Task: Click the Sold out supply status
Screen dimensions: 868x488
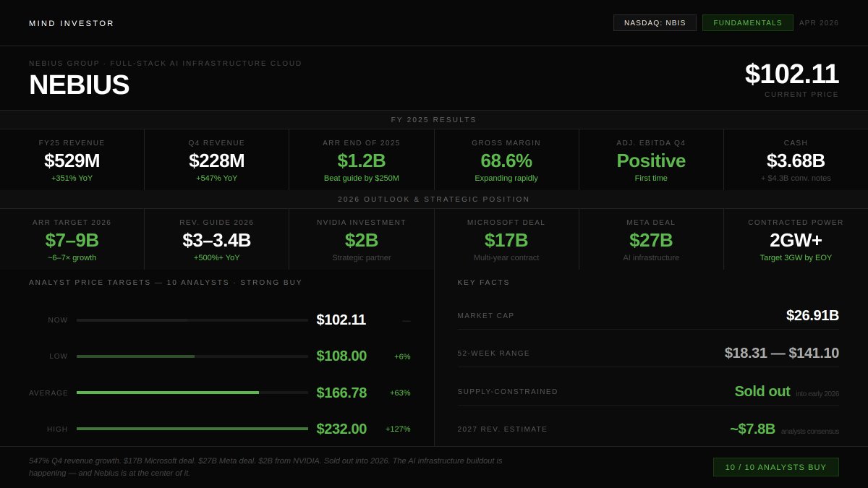Action: click(x=762, y=391)
